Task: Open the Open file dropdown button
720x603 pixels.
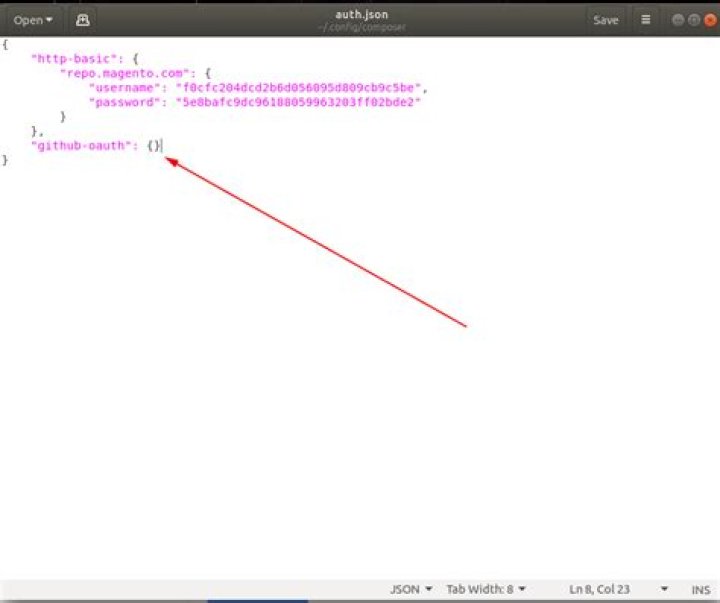Action: (x=32, y=20)
